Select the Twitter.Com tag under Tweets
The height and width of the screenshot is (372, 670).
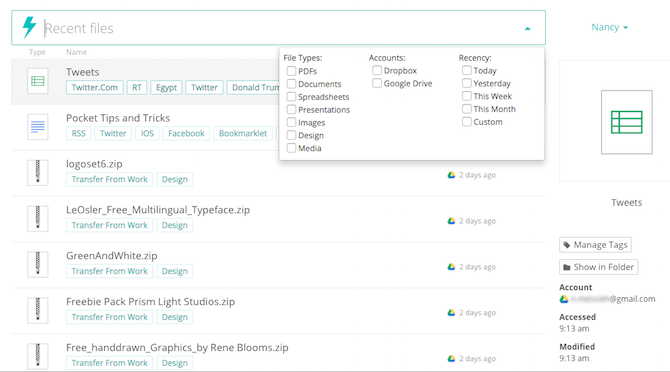click(x=94, y=88)
